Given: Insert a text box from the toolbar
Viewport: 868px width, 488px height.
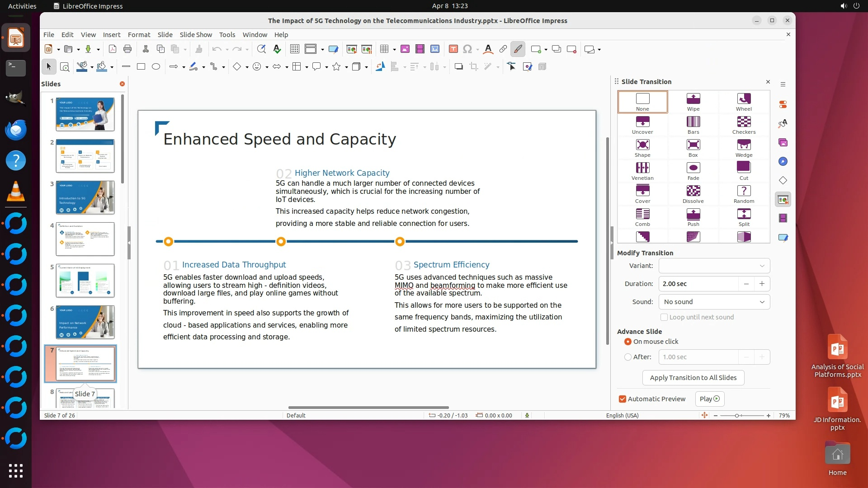Looking at the screenshot, I should tap(453, 49).
